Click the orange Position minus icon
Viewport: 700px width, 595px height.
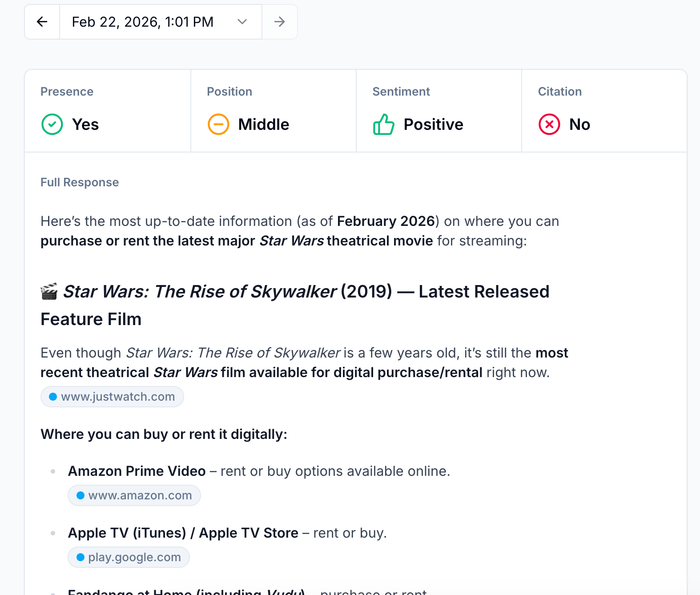[x=218, y=124]
